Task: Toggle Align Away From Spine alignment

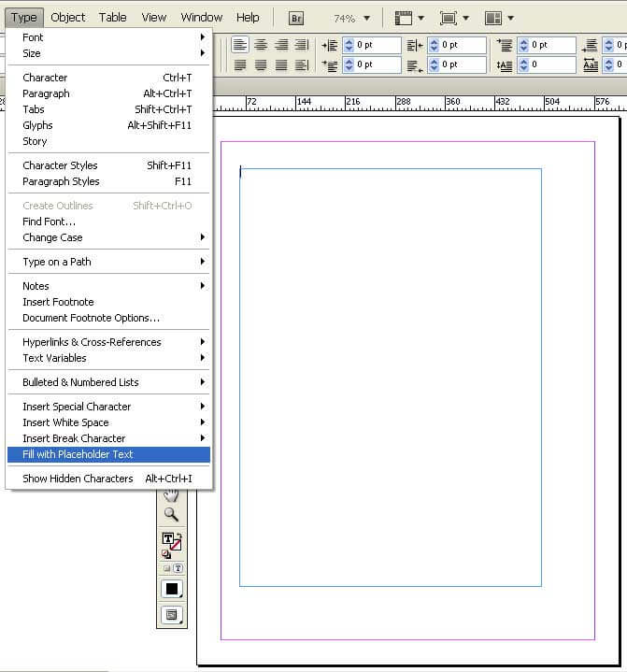Action: (302, 65)
